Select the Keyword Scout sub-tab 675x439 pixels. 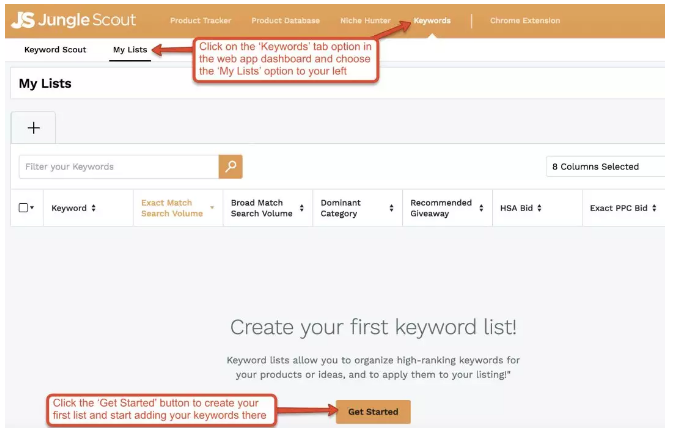click(x=55, y=49)
